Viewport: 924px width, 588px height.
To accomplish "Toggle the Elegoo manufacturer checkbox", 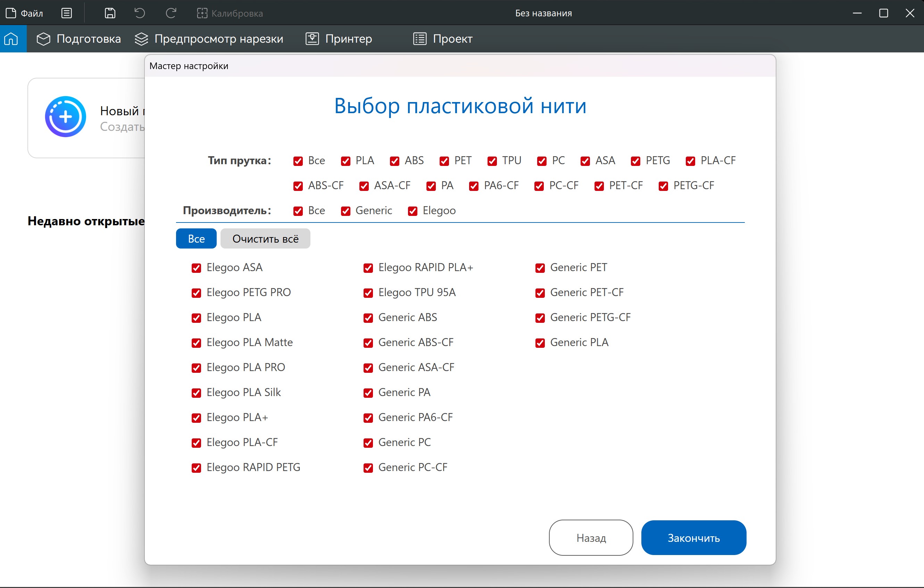I will pyautogui.click(x=413, y=211).
